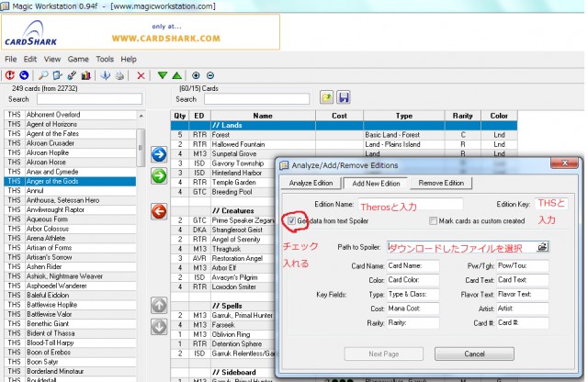Select the Oblivion Ring deck row
This screenshot has height=382, width=588.
tap(223, 334)
